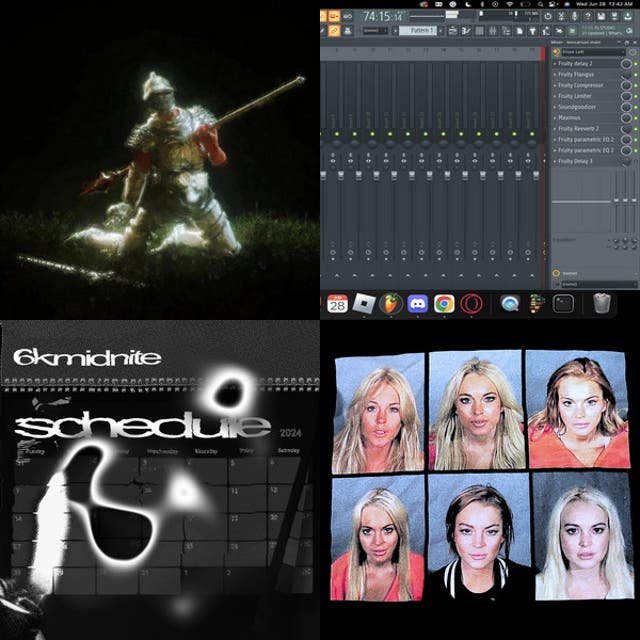Open Calendar showing 28 in the dock
Image resolution: width=640 pixels, height=640 pixels.
tap(337, 304)
